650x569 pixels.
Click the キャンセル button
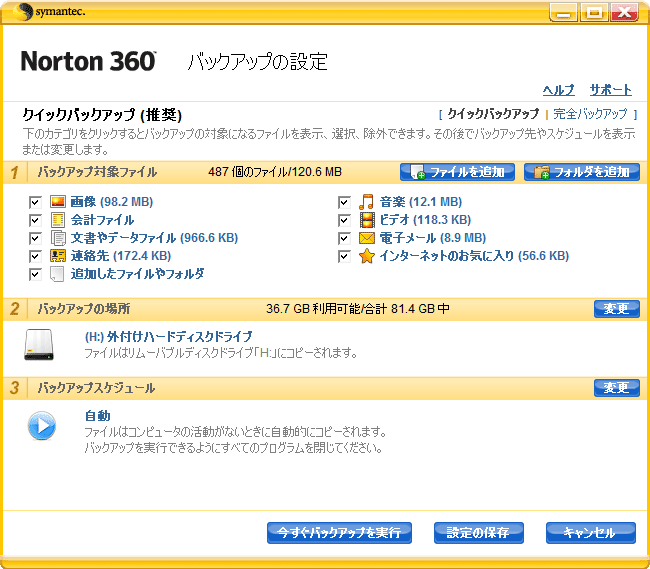point(590,533)
